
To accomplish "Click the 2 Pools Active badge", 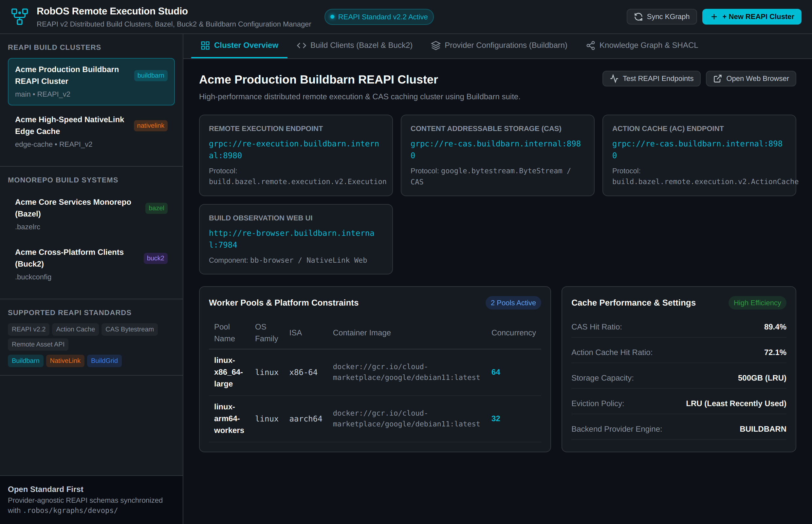I will (513, 303).
